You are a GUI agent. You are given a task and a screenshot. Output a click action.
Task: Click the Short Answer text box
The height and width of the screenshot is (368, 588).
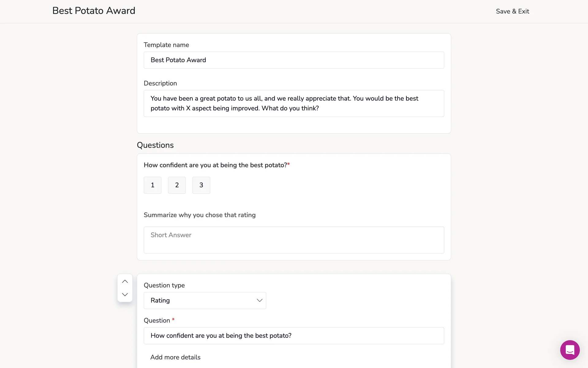click(x=294, y=240)
